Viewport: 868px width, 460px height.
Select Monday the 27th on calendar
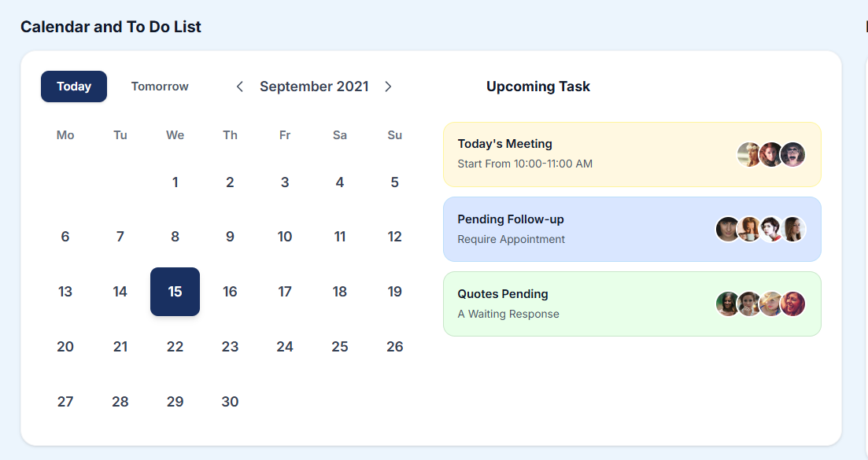click(x=65, y=402)
